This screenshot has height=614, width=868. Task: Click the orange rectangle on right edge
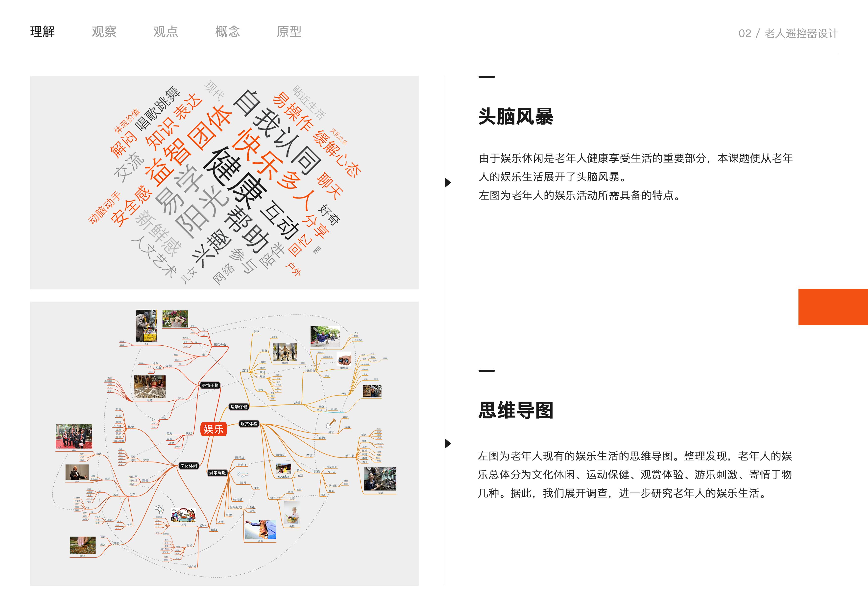[833, 307]
